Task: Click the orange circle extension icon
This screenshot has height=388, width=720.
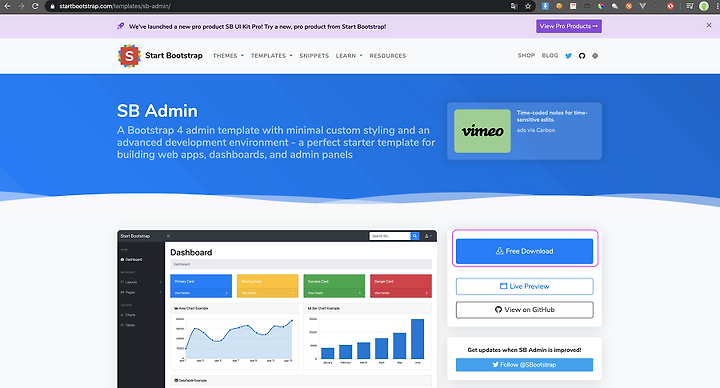Action: (x=629, y=6)
